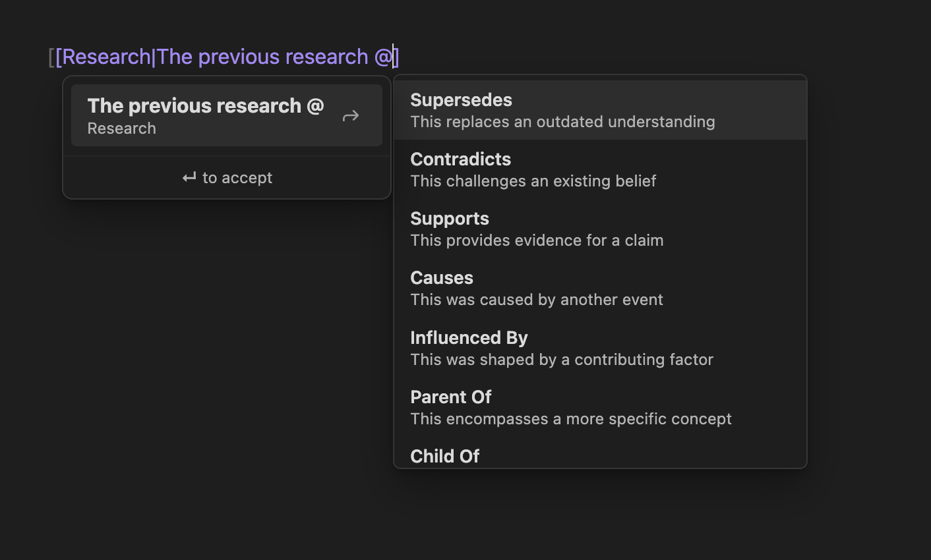The width and height of the screenshot is (931, 560).
Task: Click the closing bracket after the @ symbol
Action: tap(397, 57)
